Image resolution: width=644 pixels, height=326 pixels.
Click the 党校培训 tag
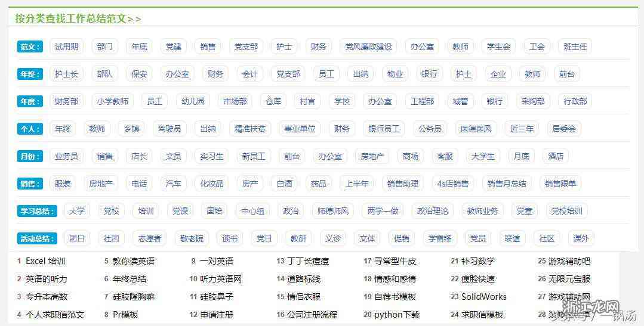(567, 211)
